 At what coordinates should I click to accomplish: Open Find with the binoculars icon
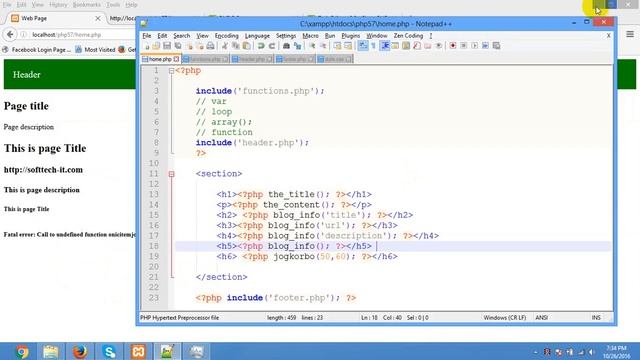coord(286,46)
